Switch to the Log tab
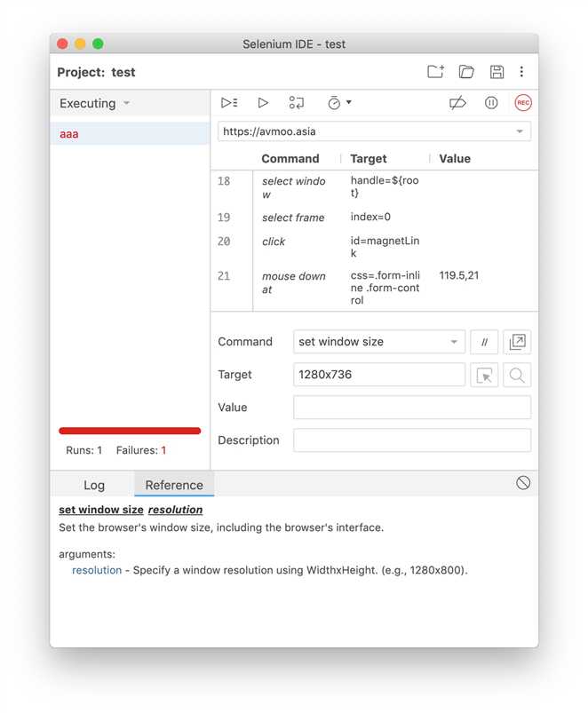Image resolution: width=588 pixels, height=713 pixels. pos(94,485)
